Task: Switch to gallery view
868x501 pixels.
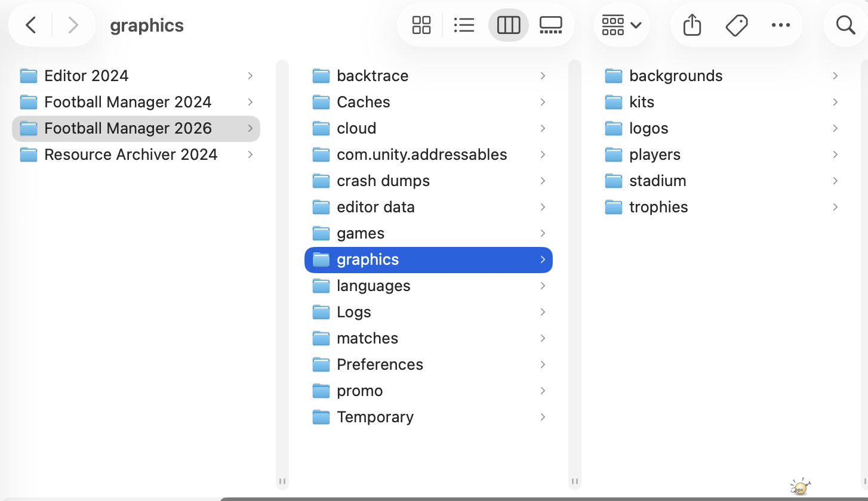Action: tap(550, 25)
